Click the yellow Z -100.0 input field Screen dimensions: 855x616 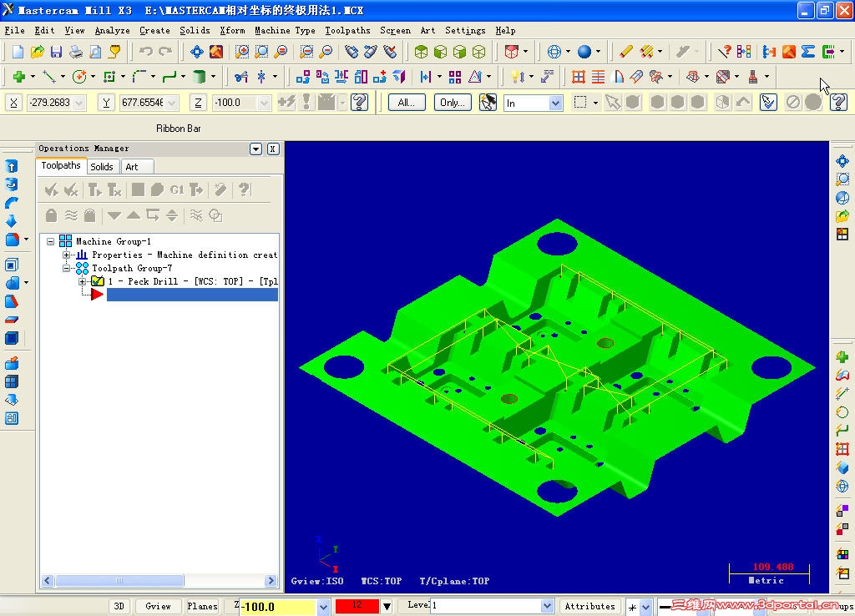pyautogui.click(x=277, y=607)
